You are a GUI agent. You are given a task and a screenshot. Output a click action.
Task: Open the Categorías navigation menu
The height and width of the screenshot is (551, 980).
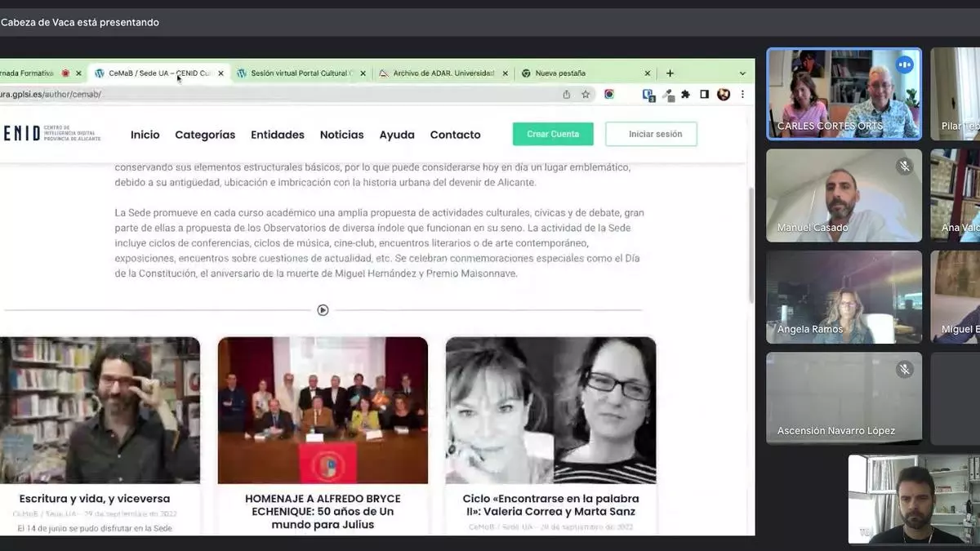(x=205, y=135)
